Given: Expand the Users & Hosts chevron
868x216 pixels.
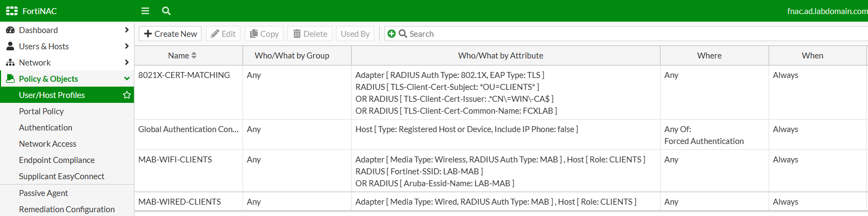Looking at the screenshot, I should 126,47.
